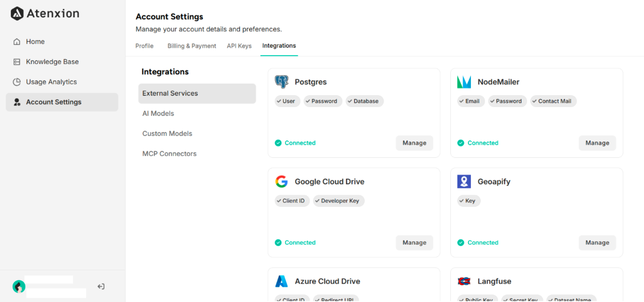Click the Langfuse logo icon
This screenshot has width=644, height=302.
coord(464,281)
